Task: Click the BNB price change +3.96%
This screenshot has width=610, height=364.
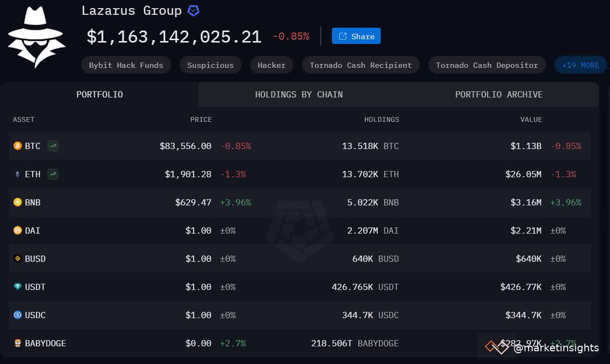Action: tap(235, 202)
